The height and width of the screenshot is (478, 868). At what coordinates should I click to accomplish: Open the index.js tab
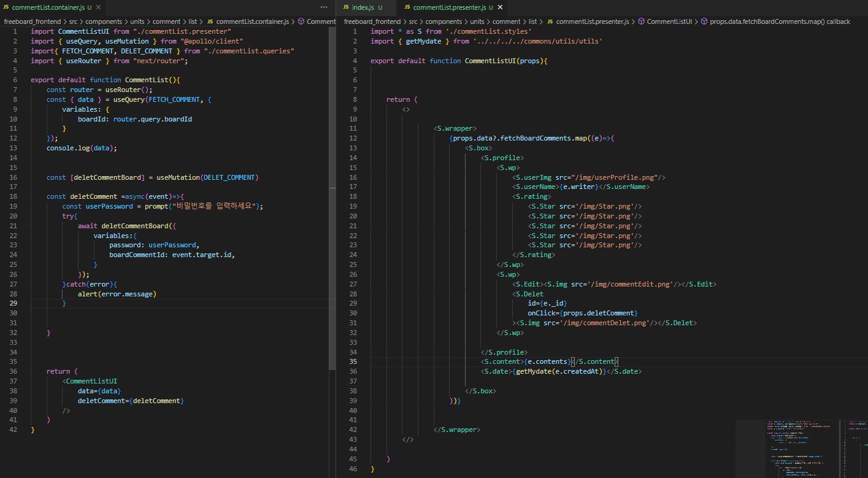362,7
